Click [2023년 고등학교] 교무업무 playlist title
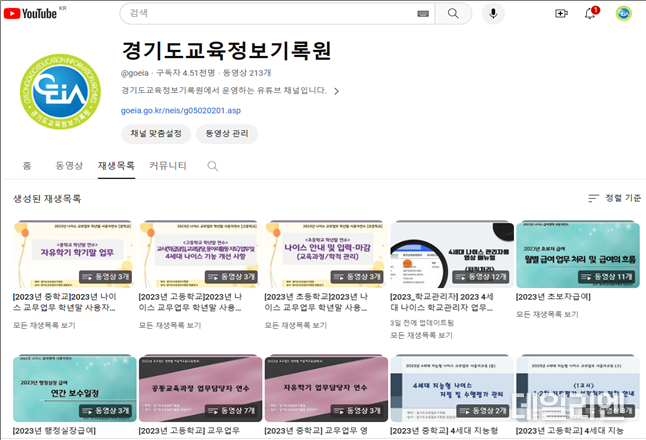 189,431
